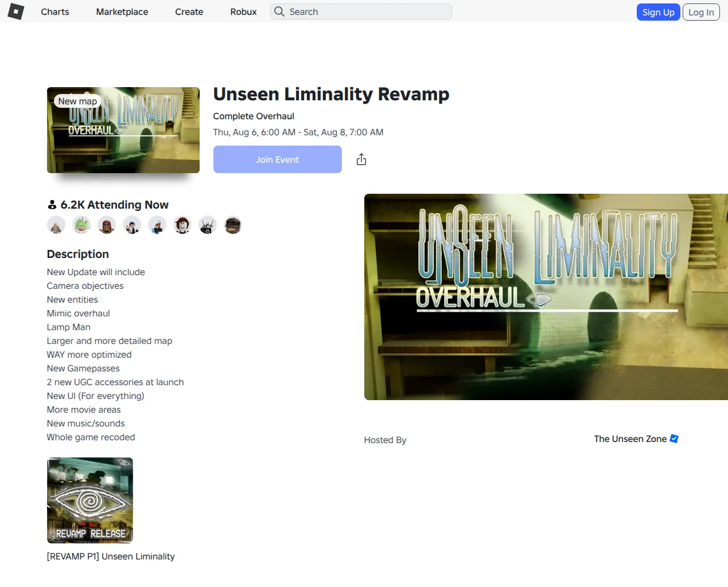The height and width of the screenshot is (587, 728).
Task: Open the avatar with long red hair
Action: click(x=107, y=225)
